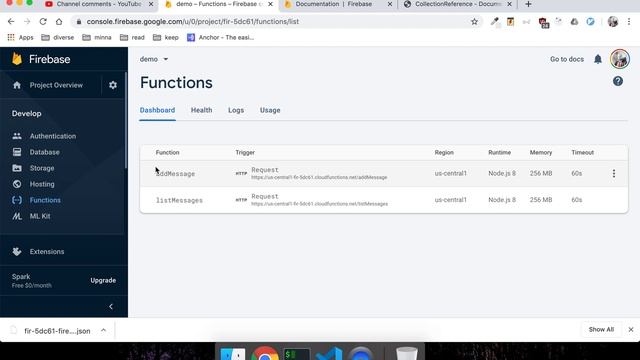Click the browser home button
Image resolution: width=640 pixels, height=360 pixels.
pos(59,22)
